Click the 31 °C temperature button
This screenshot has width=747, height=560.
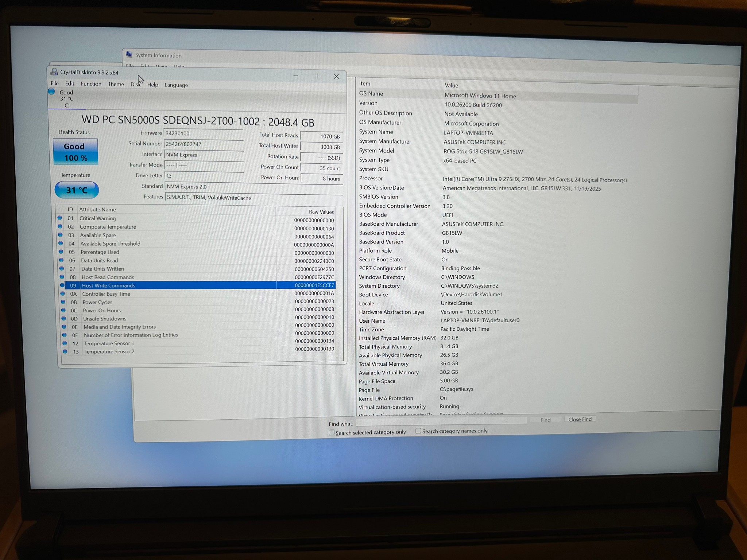tap(77, 190)
